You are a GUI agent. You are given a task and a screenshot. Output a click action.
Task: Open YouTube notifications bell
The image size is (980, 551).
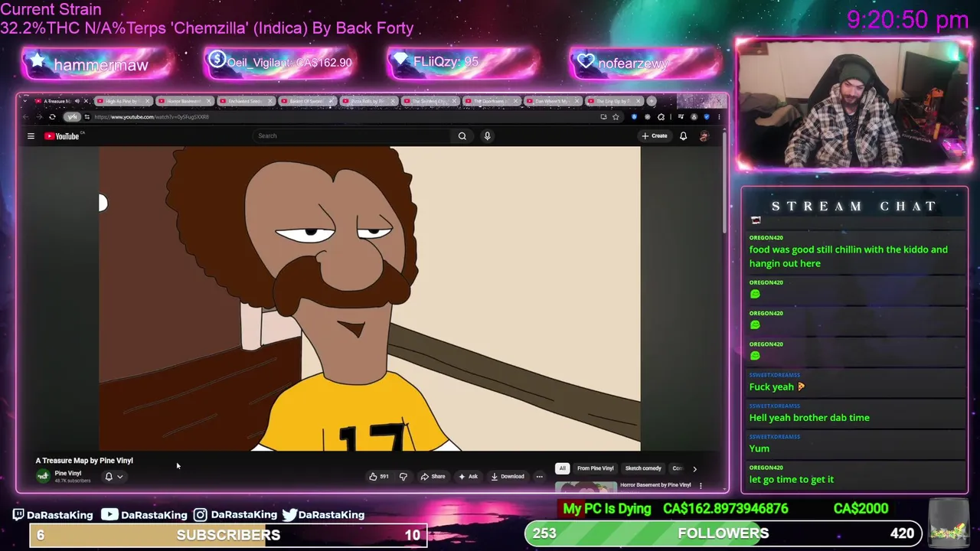pyautogui.click(x=683, y=136)
